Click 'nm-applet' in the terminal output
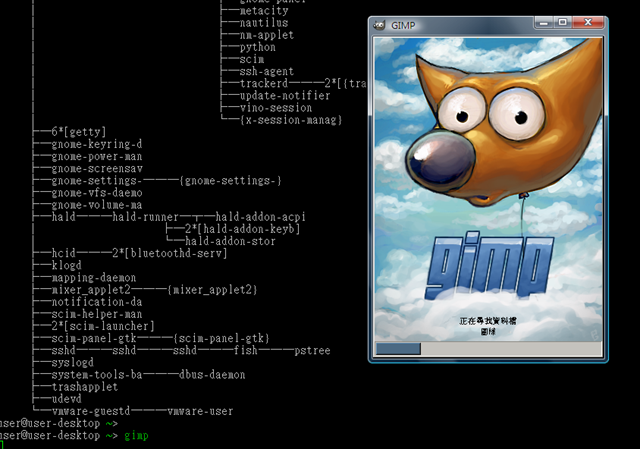Screen dimensions: 640x449 click(x=267, y=35)
